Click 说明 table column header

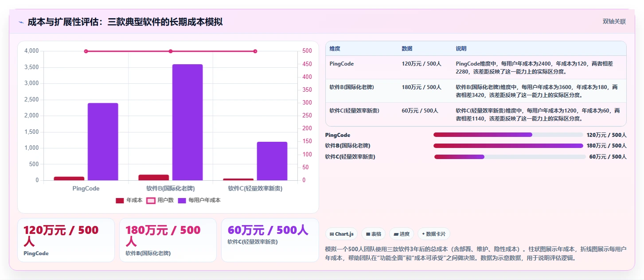(461, 49)
